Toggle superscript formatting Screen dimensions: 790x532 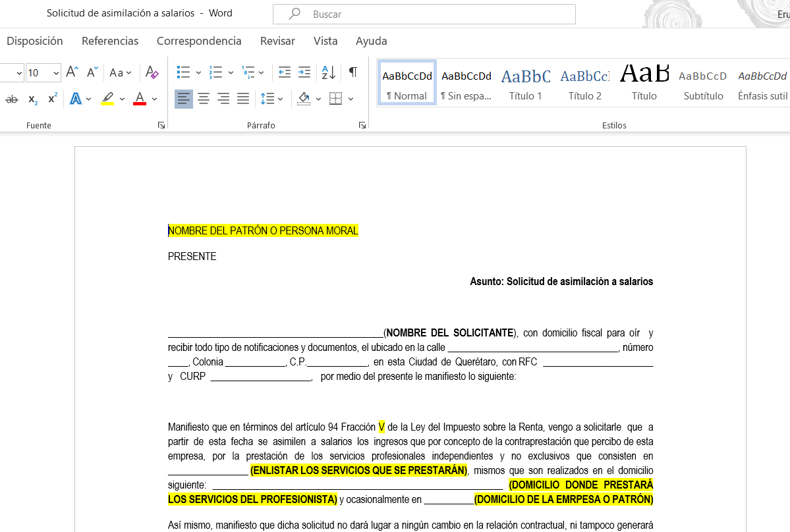click(x=53, y=99)
